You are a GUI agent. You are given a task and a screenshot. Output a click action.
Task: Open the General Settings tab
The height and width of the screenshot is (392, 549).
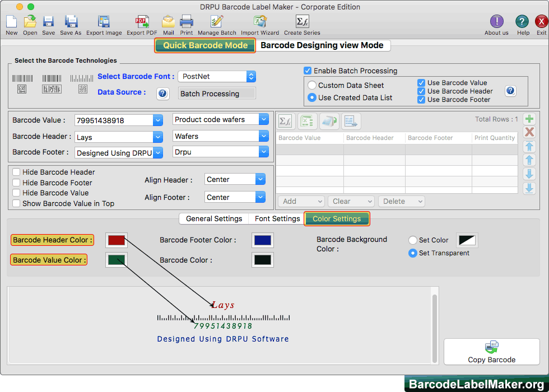click(214, 219)
